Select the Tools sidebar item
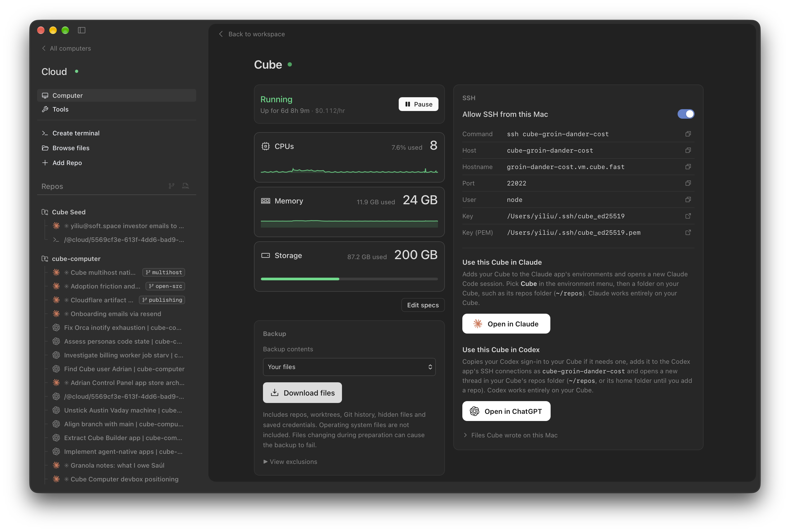 click(x=116, y=109)
